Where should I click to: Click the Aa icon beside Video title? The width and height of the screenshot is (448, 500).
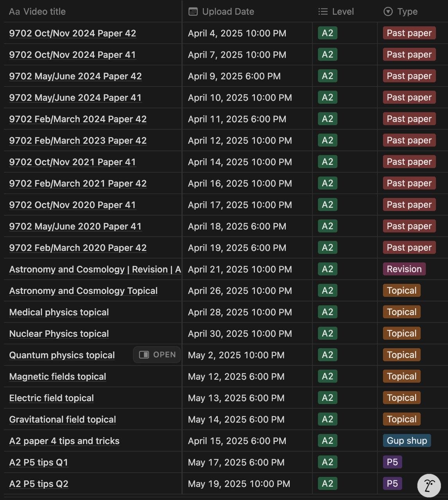(x=14, y=12)
